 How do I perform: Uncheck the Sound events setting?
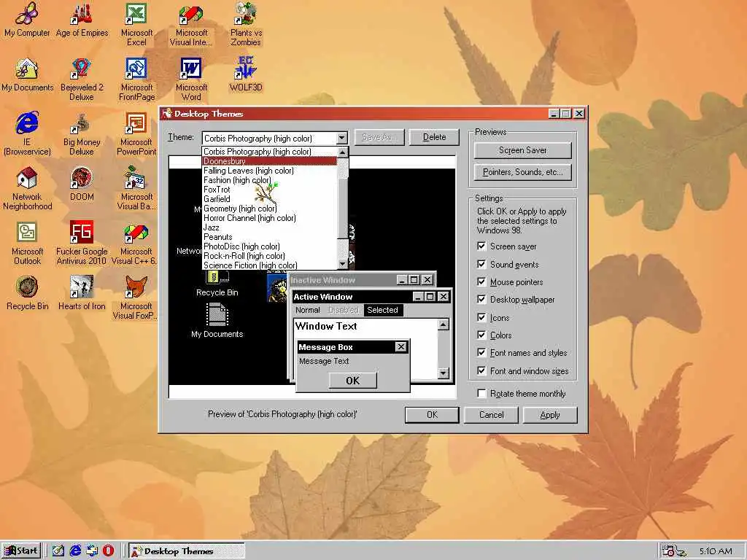[481, 264]
